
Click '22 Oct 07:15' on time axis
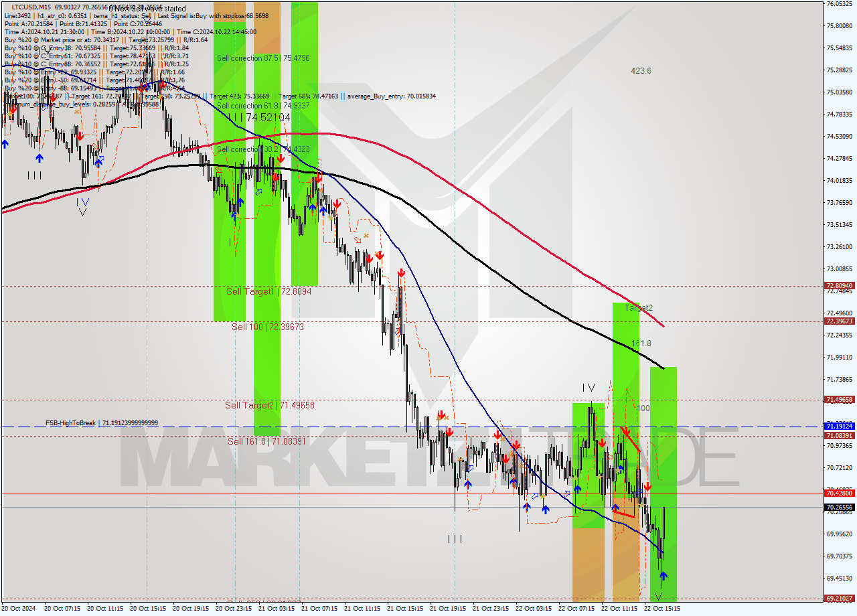click(576, 609)
